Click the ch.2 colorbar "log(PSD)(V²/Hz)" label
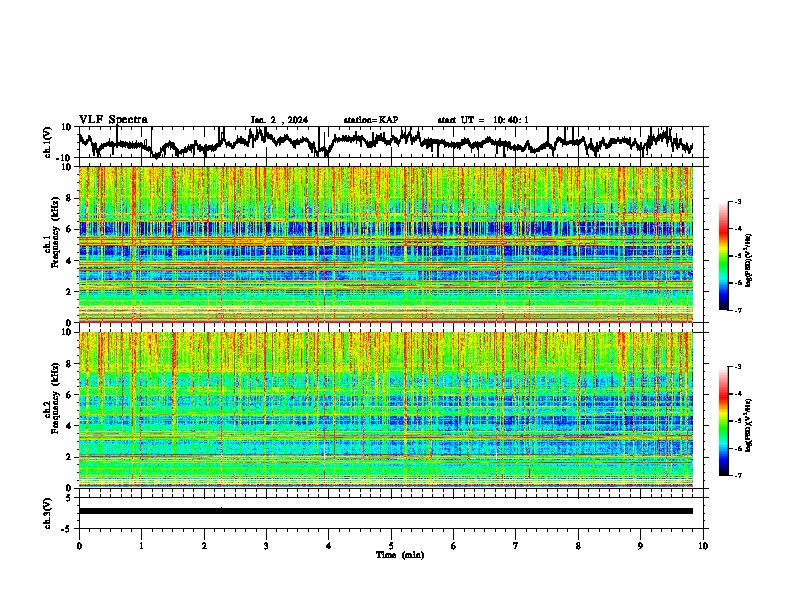The image size is (792, 612). (748, 426)
